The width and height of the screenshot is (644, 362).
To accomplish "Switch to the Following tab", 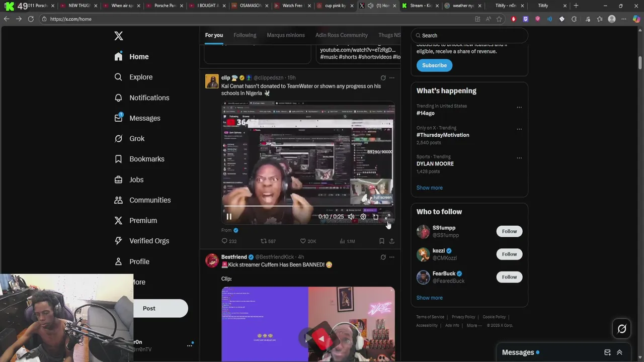I will (245, 35).
